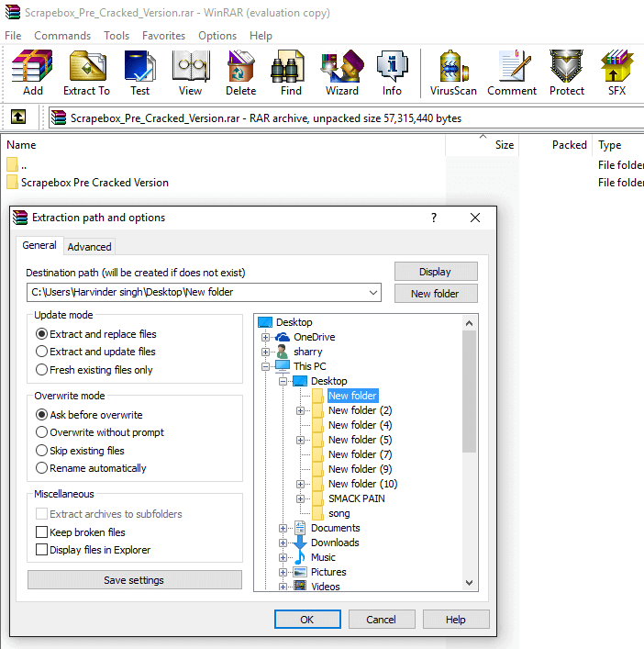Select Fresh existing files only option
Image resolution: width=644 pixels, height=649 pixels.
coord(41,370)
